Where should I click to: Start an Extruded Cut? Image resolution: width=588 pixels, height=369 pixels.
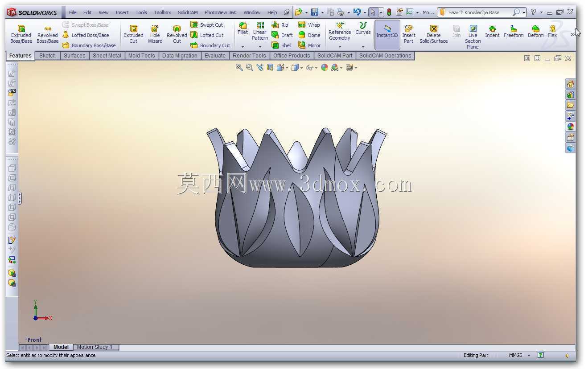click(133, 34)
